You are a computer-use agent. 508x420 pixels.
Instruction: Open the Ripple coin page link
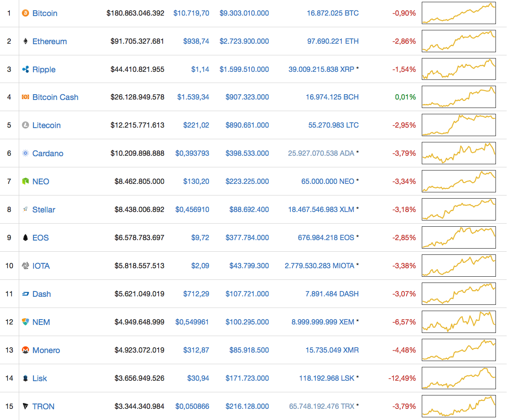click(44, 70)
